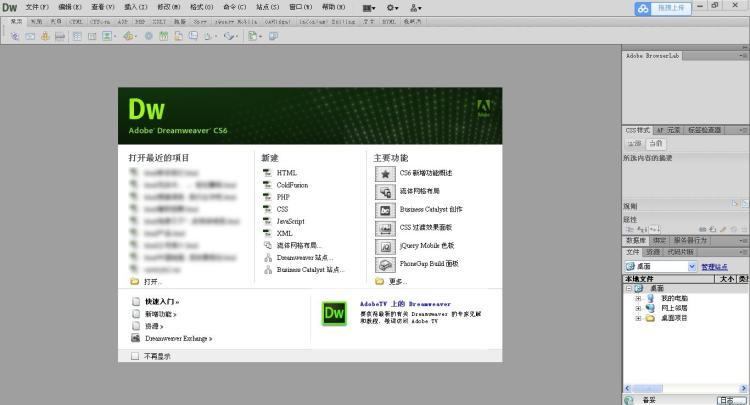Open the 桌面 site selector dropdown

click(692, 266)
